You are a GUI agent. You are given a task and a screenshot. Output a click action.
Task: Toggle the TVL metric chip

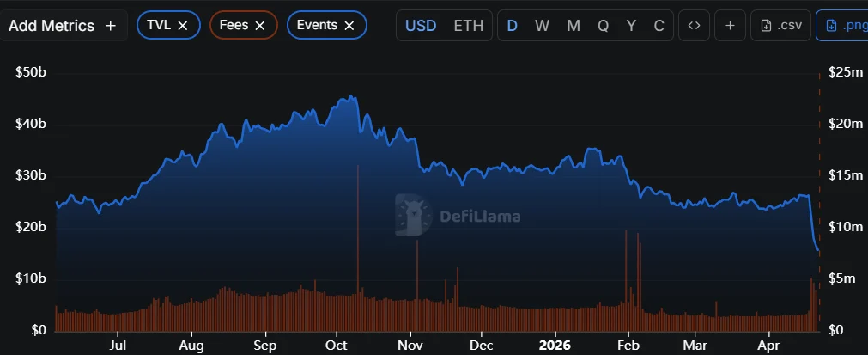159,25
